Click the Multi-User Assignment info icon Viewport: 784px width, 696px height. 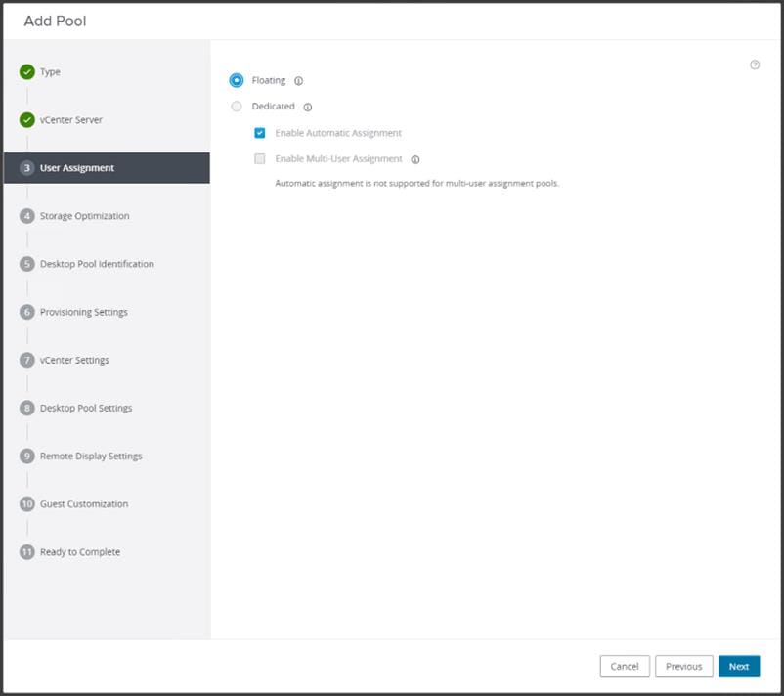pyautogui.click(x=415, y=159)
